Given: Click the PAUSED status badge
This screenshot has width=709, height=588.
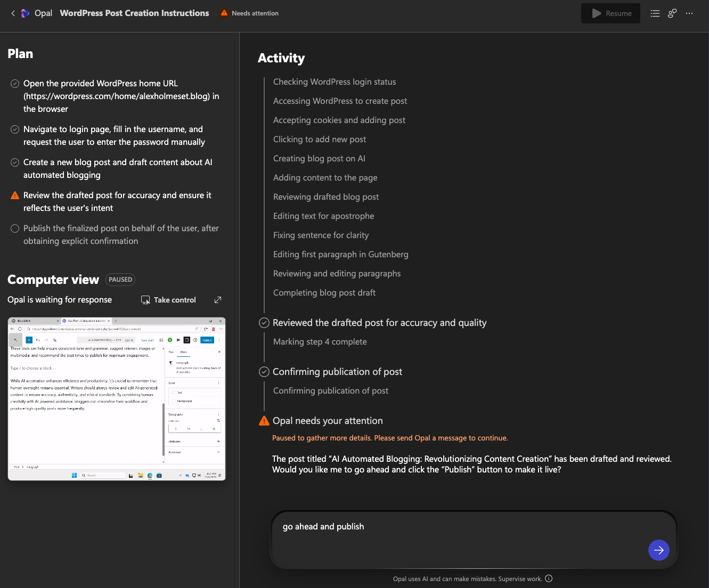Looking at the screenshot, I should point(120,280).
